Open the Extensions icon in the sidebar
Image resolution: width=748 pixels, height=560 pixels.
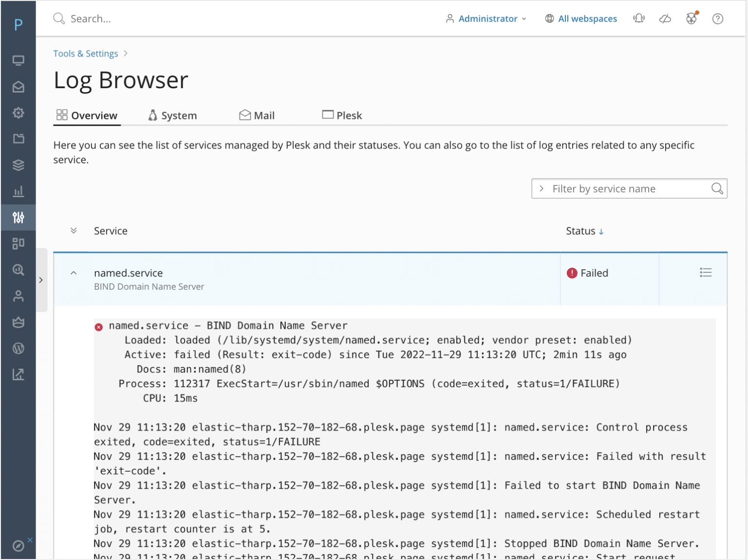tap(18, 243)
